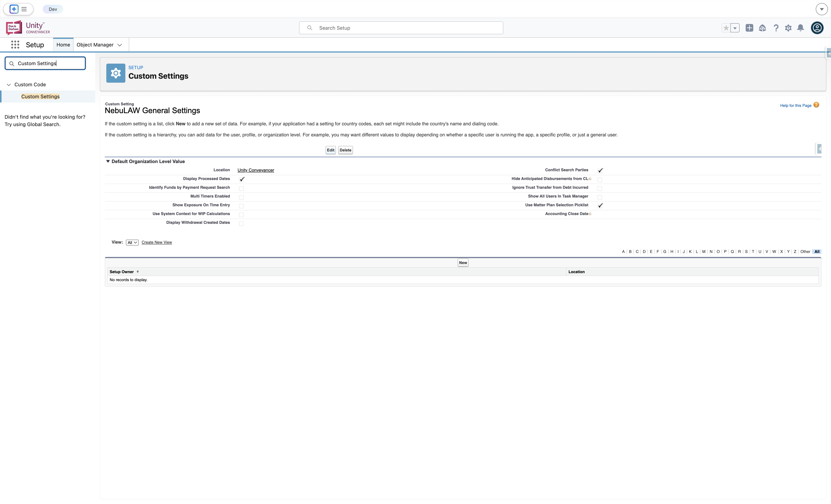
Task: Open the App Launcher grid icon
Action: (x=15, y=45)
